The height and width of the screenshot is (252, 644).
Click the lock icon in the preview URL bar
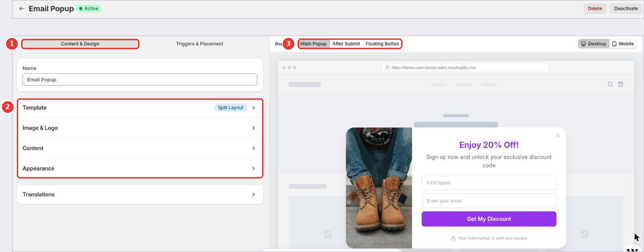pyautogui.click(x=387, y=67)
